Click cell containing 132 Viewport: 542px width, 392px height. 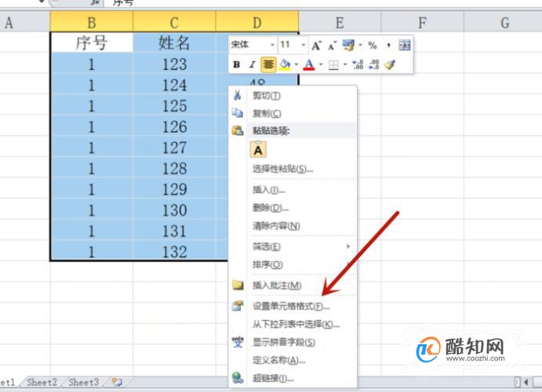point(174,251)
